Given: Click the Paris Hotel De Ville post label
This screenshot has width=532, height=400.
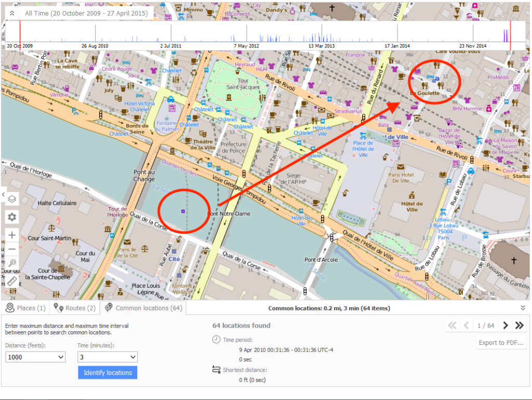Looking at the screenshot, I should (401, 177).
